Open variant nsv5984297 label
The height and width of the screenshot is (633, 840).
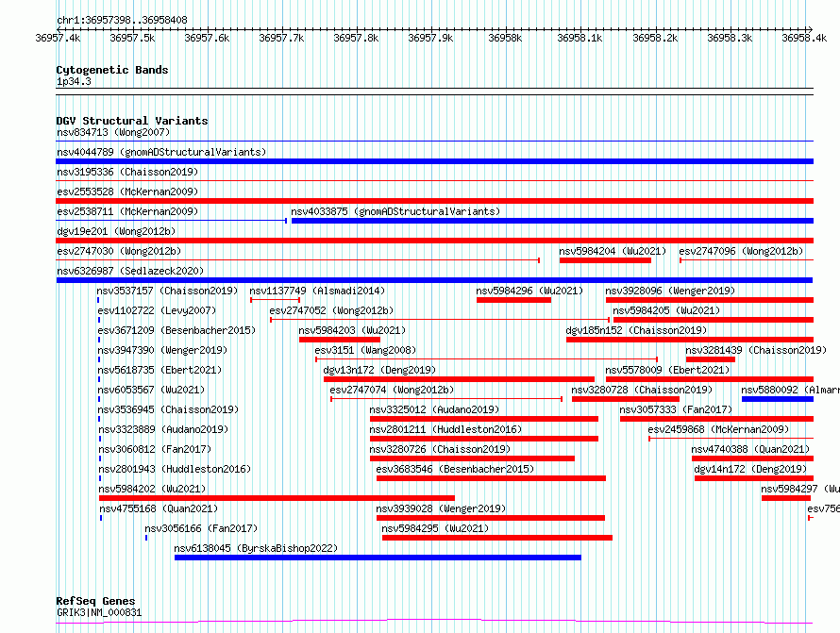tap(800, 489)
